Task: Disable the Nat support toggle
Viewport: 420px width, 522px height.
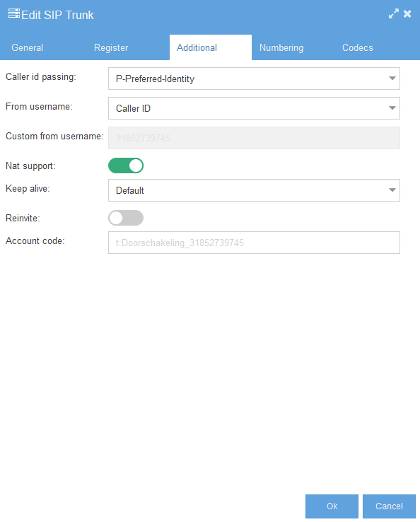Action: (x=126, y=166)
